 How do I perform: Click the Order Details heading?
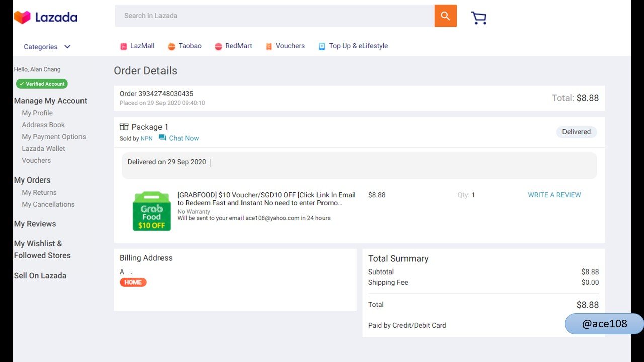145,71
